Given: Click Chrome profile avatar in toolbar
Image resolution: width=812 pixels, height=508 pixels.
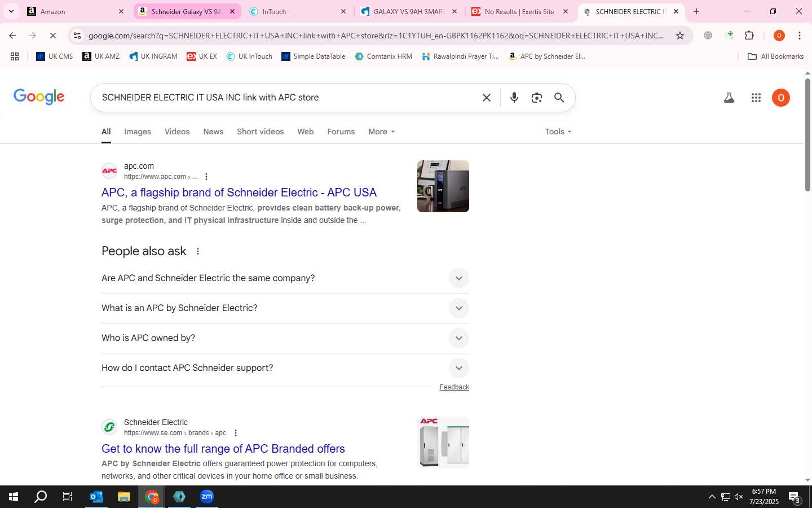Looking at the screenshot, I should pyautogui.click(x=779, y=36).
